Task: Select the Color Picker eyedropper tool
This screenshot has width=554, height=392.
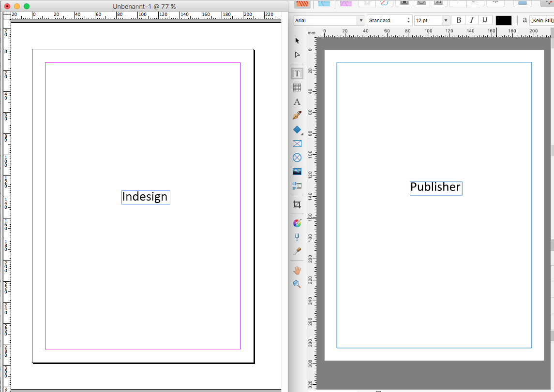Action: (297, 251)
